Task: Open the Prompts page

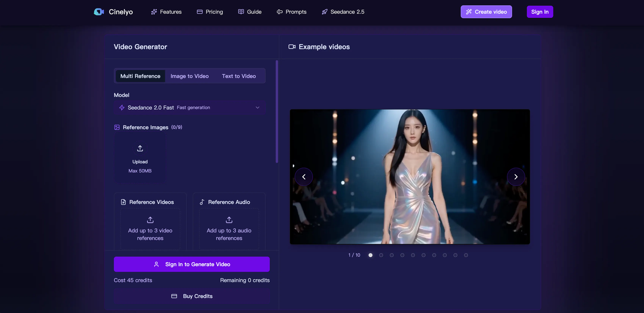Action: [x=291, y=12]
